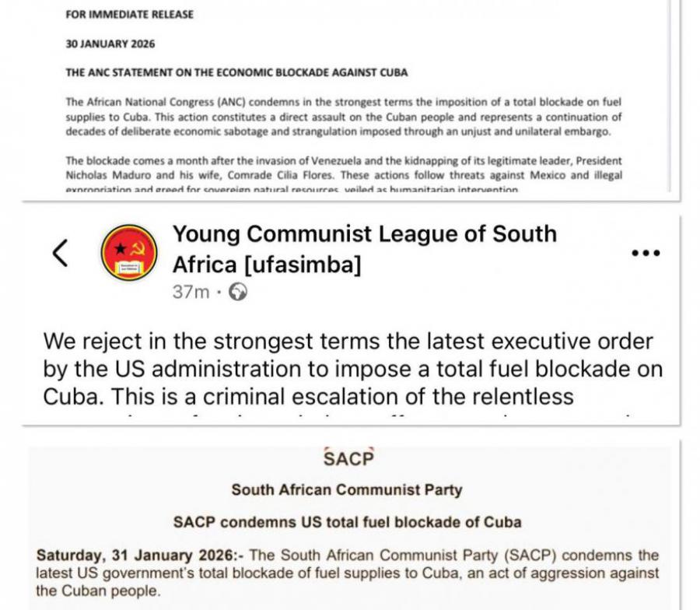Open the three-dot more options menu
700x610 pixels.
[x=646, y=253]
